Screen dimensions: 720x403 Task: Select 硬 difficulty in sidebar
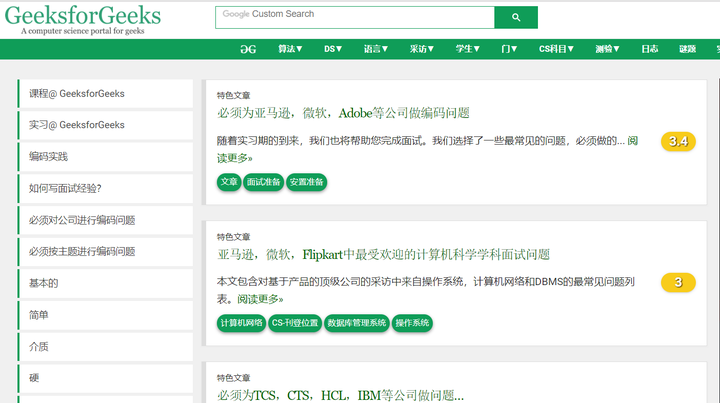(x=105, y=379)
